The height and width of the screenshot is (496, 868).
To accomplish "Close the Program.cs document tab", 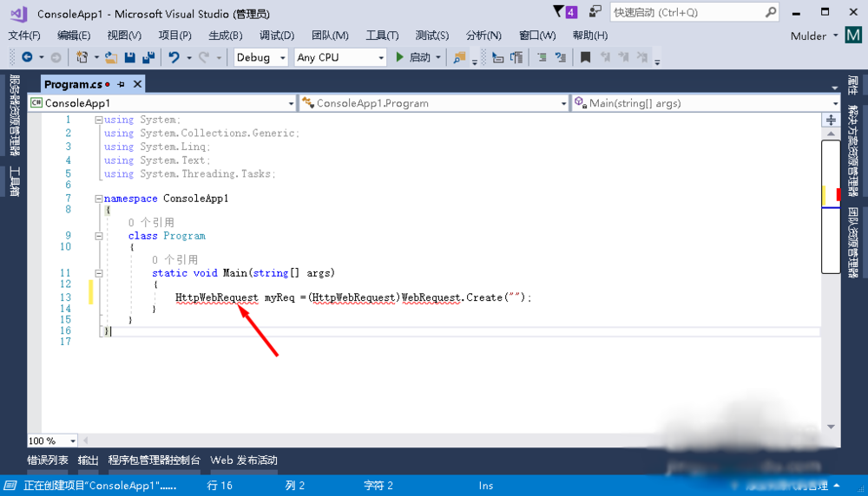I will pyautogui.click(x=137, y=84).
